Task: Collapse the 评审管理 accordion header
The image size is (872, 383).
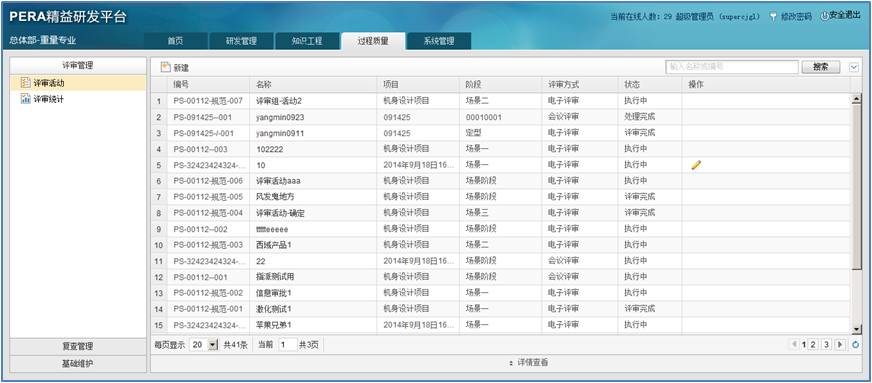Action: point(78,65)
